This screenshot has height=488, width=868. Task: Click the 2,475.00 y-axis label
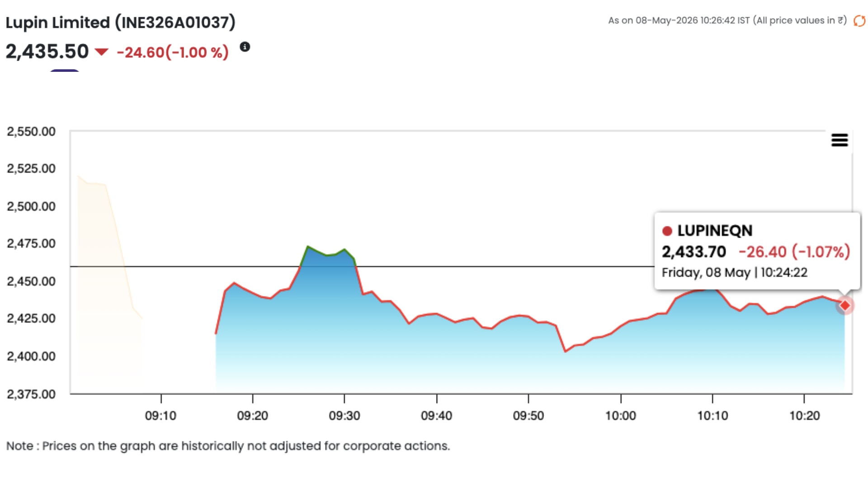point(31,244)
